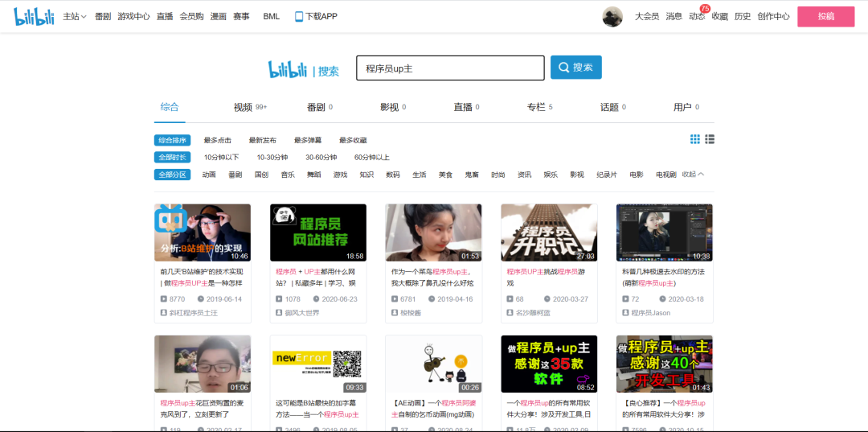This screenshot has width=868, height=432.
Task: Sort results by 最新发布
Action: pos(262,141)
